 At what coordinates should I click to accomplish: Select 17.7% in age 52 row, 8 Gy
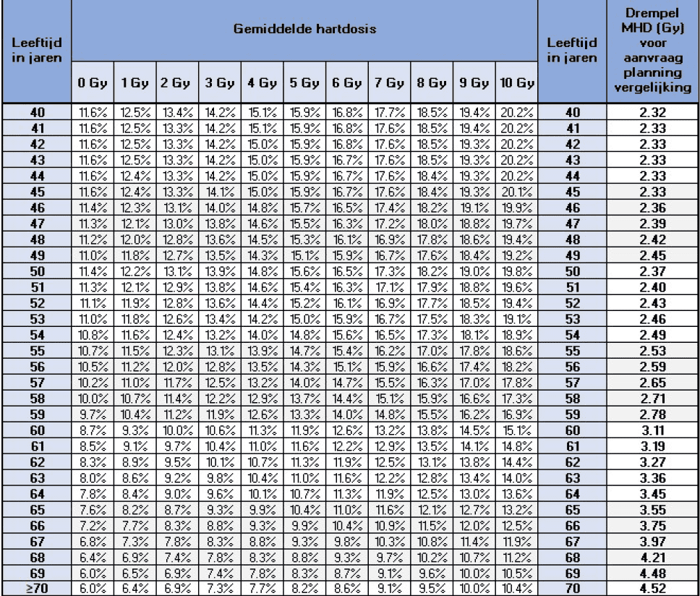click(432, 304)
